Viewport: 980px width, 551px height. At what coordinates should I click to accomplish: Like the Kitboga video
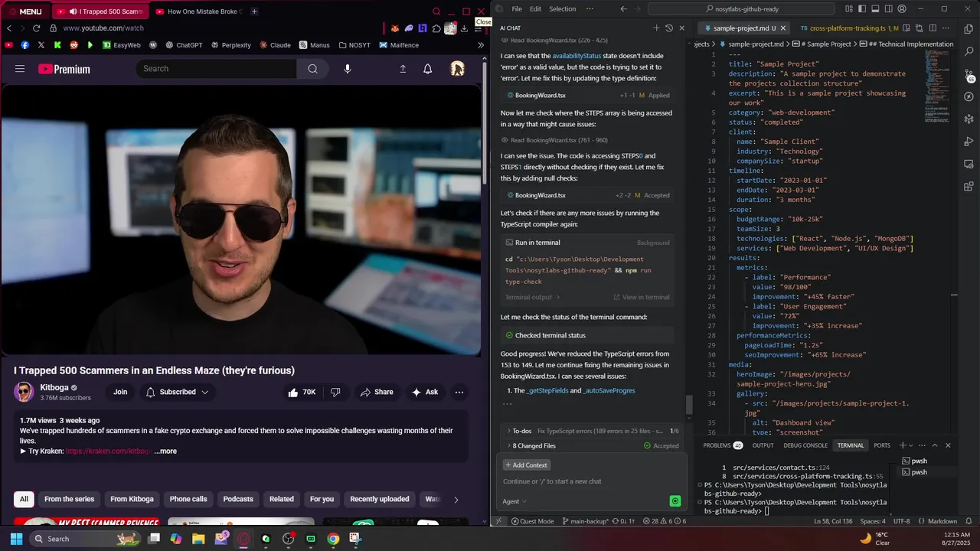click(x=302, y=392)
